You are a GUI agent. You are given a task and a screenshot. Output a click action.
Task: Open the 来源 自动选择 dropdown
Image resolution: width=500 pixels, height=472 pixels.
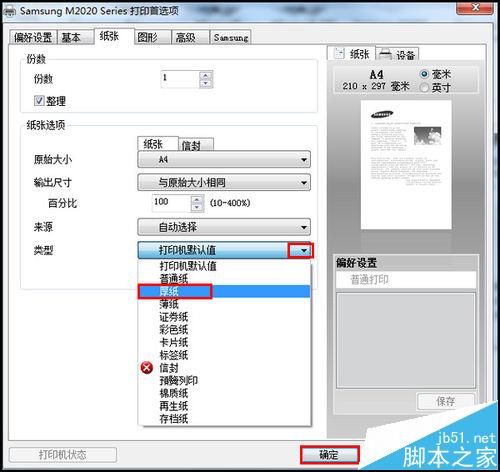coord(224,227)
